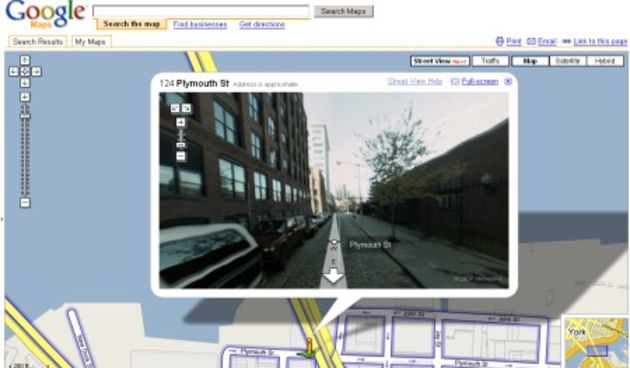
Task: Click the Google Maps logo
Action: [45, 14]
